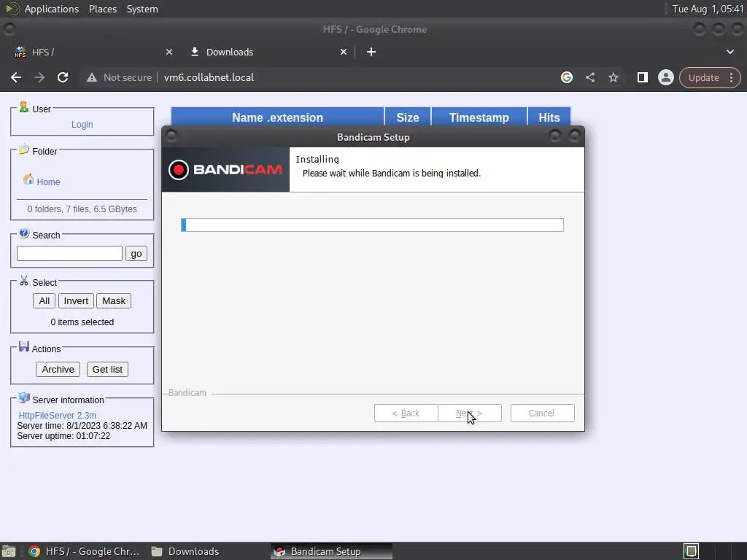
Task: Click the Chrome forward arrow
Action: [39, 77]
